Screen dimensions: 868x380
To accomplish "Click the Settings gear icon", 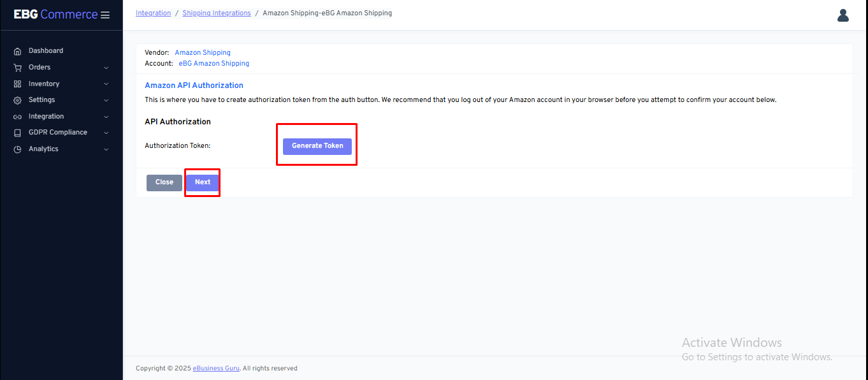I will click(17, 100).
